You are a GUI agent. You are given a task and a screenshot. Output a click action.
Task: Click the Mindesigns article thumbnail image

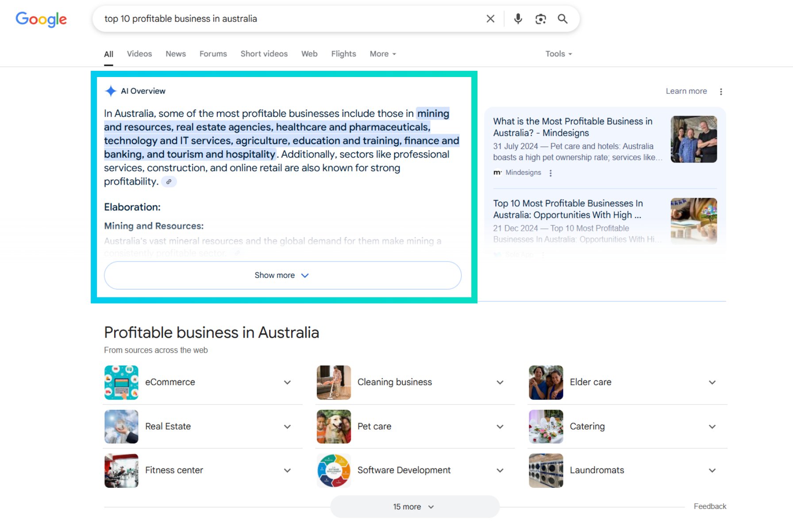point(693,139)
